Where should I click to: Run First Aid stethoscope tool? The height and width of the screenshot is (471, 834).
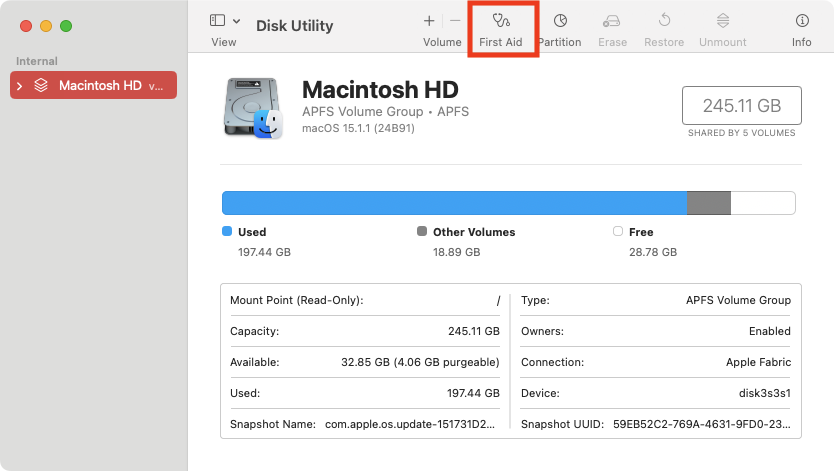pyautogui.click(x=501, y=21)
